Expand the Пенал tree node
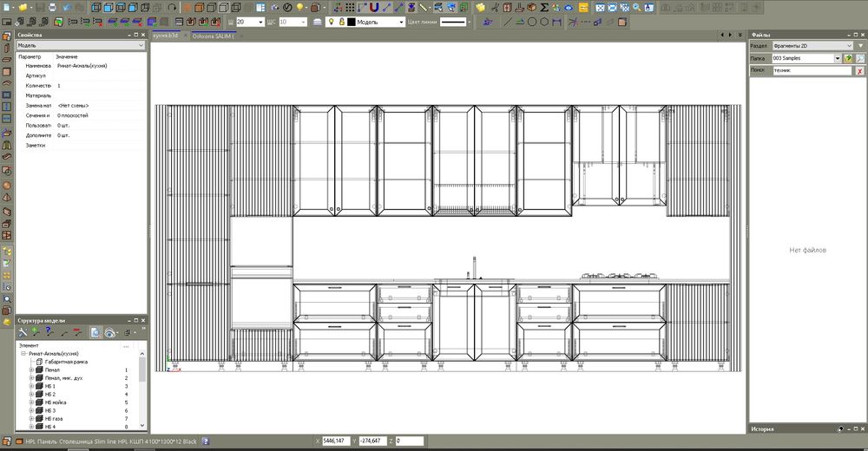 31,369
